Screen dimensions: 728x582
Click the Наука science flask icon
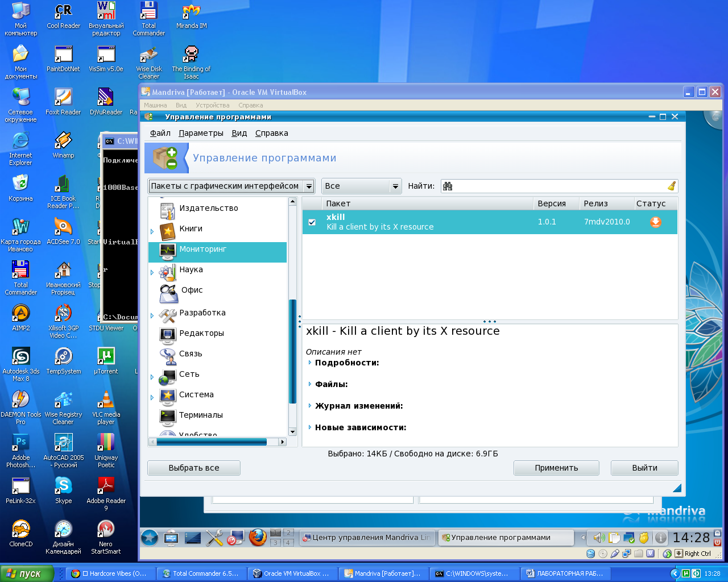point(167,271)
